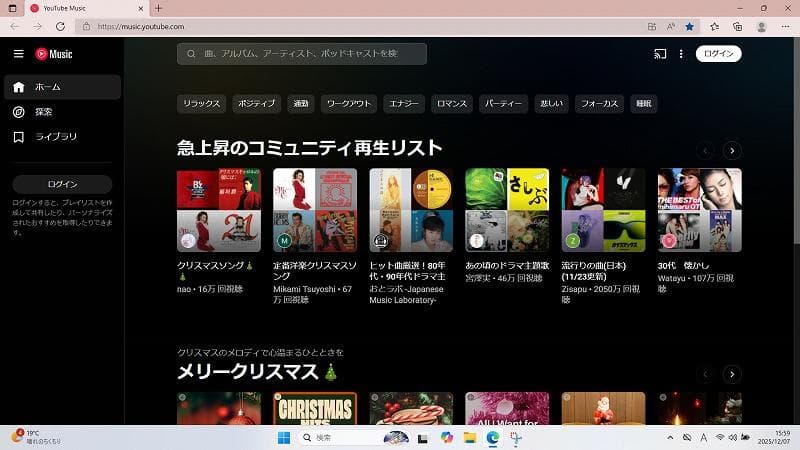This screenshot has width=800, height=450.
Task: Click the YouTube Music logo
Action: coord(54,54)
